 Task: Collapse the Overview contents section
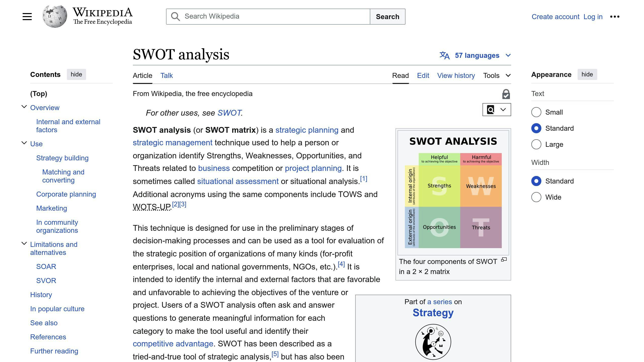click(24, 107)
